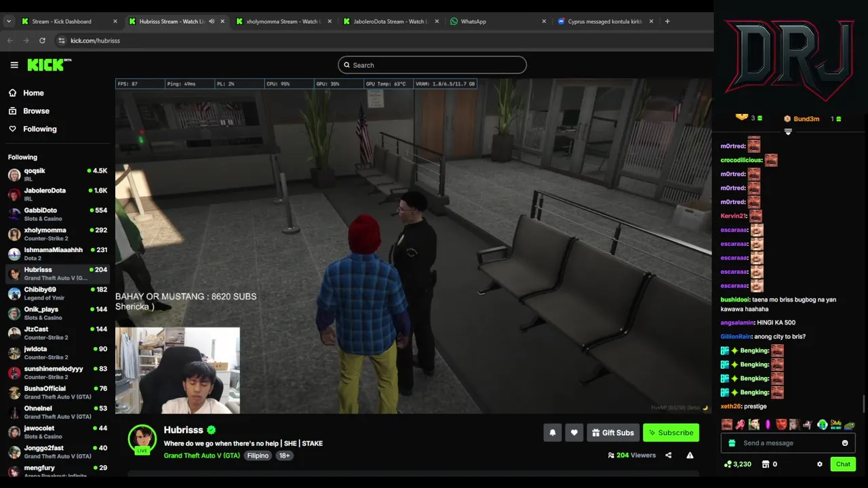Click the Send a message field
Screen dimensions: 868x488
[787, 443]
